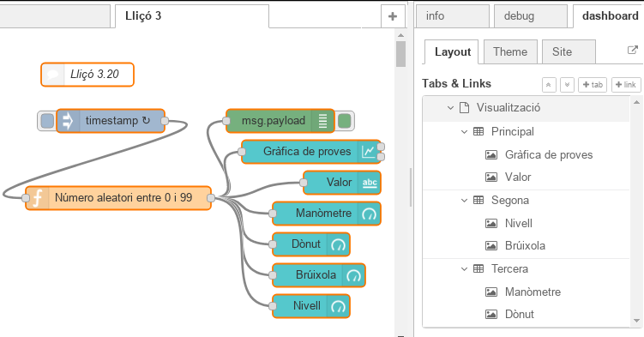Click the group table icon beside Tercera
The image size is (644, 337).
click(x=478, y=269)
